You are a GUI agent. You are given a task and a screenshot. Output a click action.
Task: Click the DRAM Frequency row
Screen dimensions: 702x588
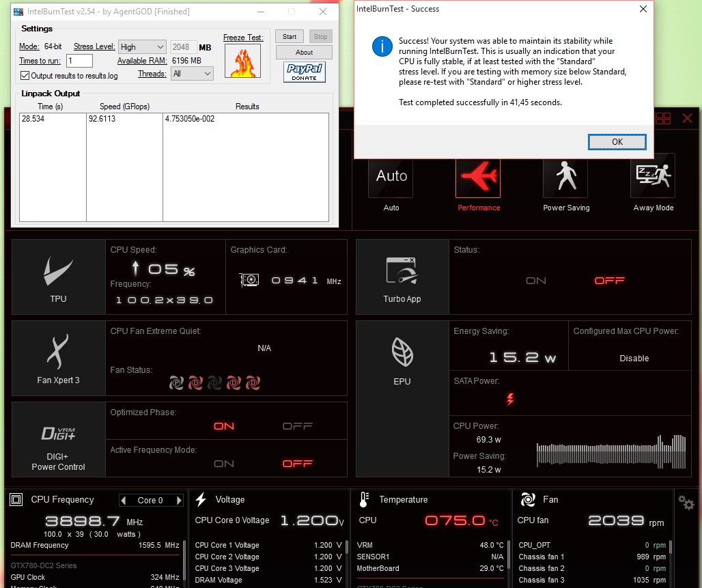pos(95,545)
